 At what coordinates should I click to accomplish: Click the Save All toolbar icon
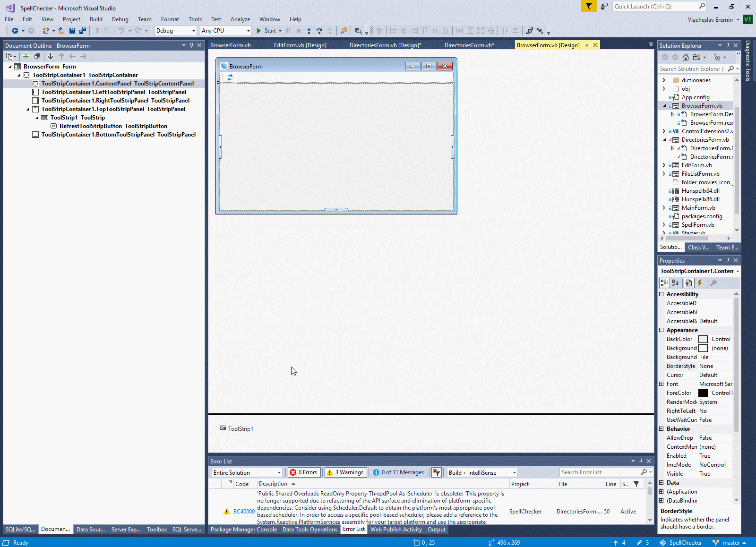pyautogui.click(x=83, y=31)
